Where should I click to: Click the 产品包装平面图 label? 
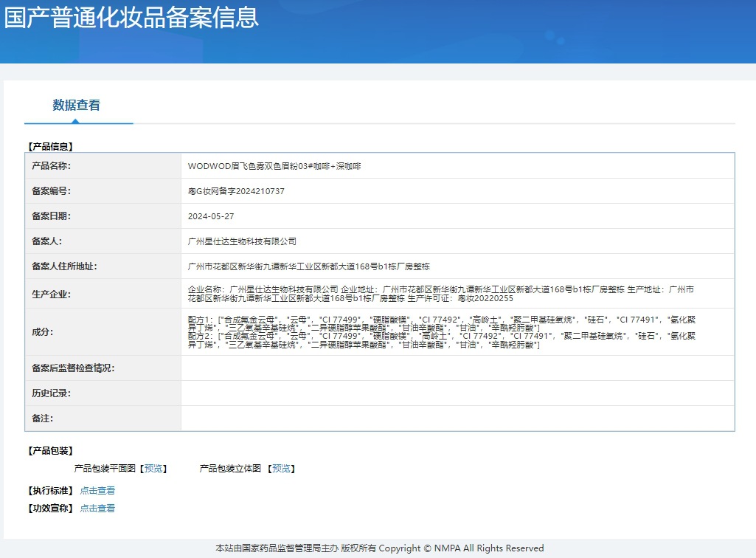[x=105, y=468]
